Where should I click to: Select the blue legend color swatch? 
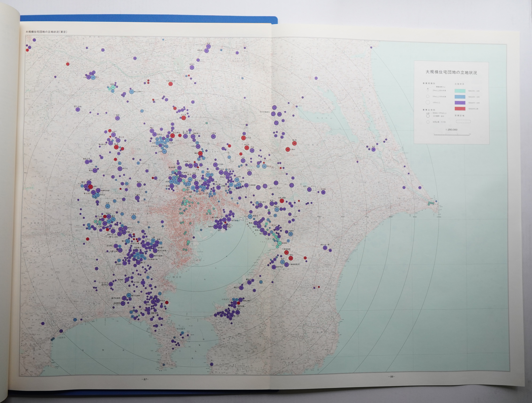(460, 97)
